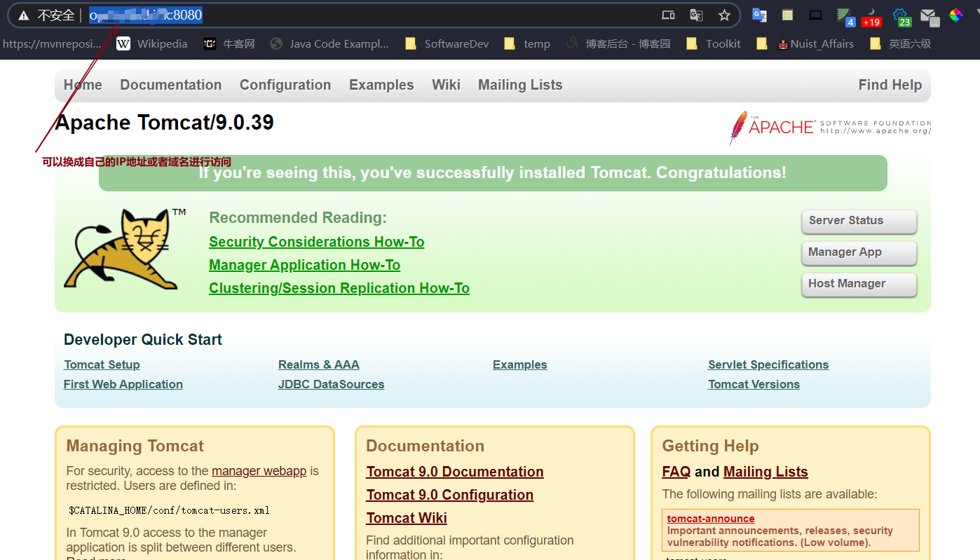Open the laptop-shaped extension icon
This screenshot has width=980, height=560.
[815, 15]
